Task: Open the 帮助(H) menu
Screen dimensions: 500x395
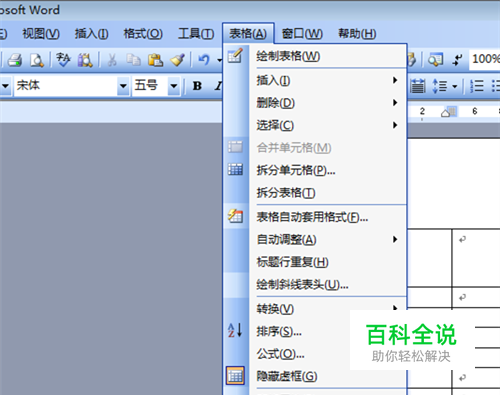Action: (x=357, y=34)
